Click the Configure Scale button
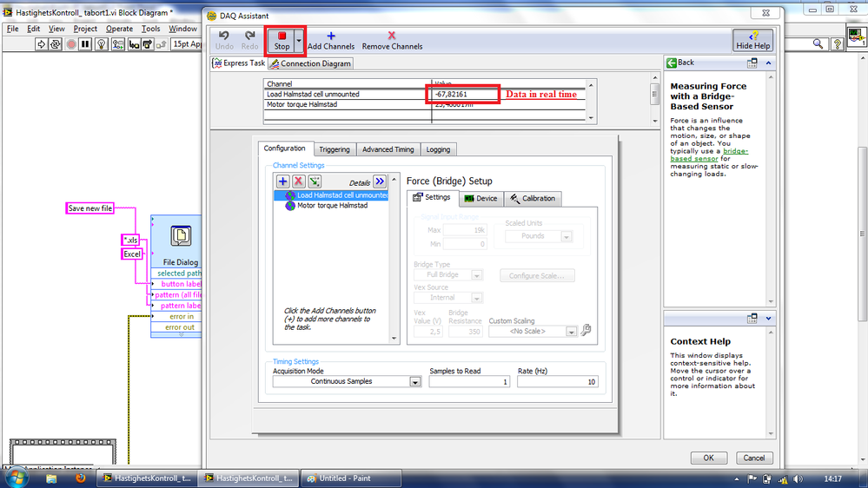Viewport: 868px width, 488px height. click(537, 275)
